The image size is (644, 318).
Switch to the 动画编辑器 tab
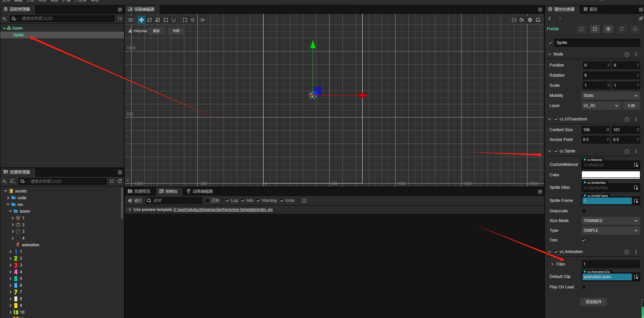point(200,191)
